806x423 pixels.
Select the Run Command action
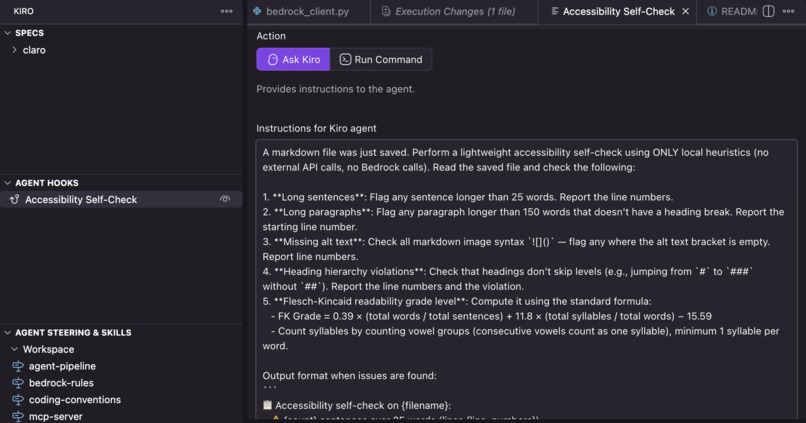[381, 60]
